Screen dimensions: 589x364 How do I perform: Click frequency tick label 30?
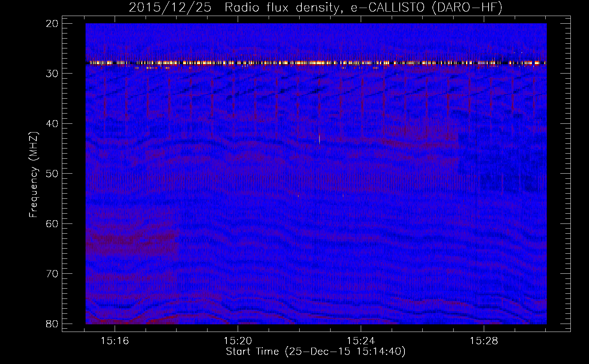(x=53, y=74)
